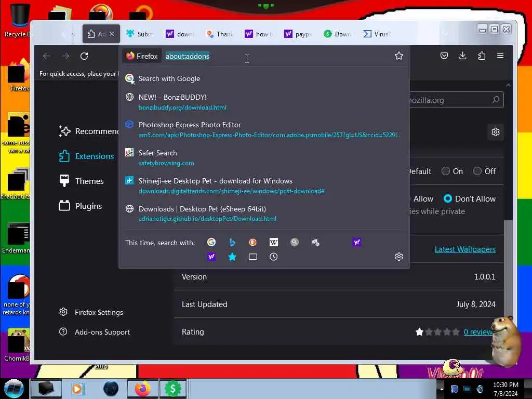This screenshot has height=399, width=532.
Task: Click Last Updated July 8, 2024 text
Action: click(x=476, y=304)
